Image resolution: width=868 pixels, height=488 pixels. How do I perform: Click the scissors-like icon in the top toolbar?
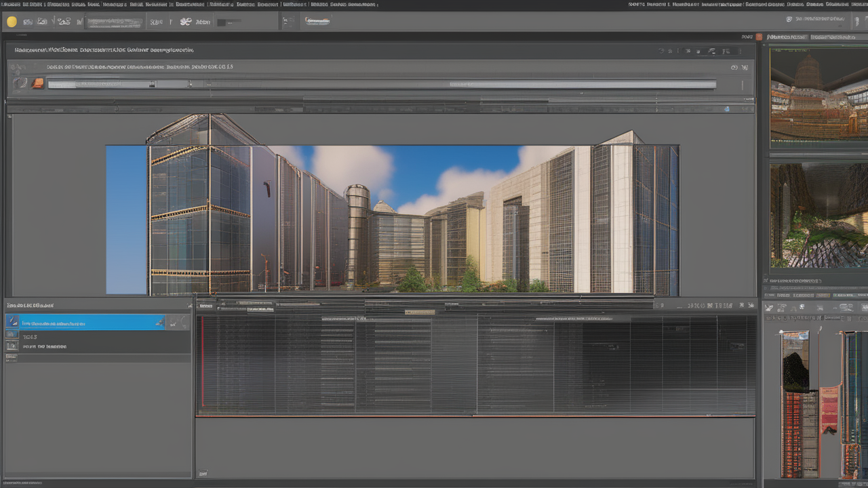(x=186, y=22)
